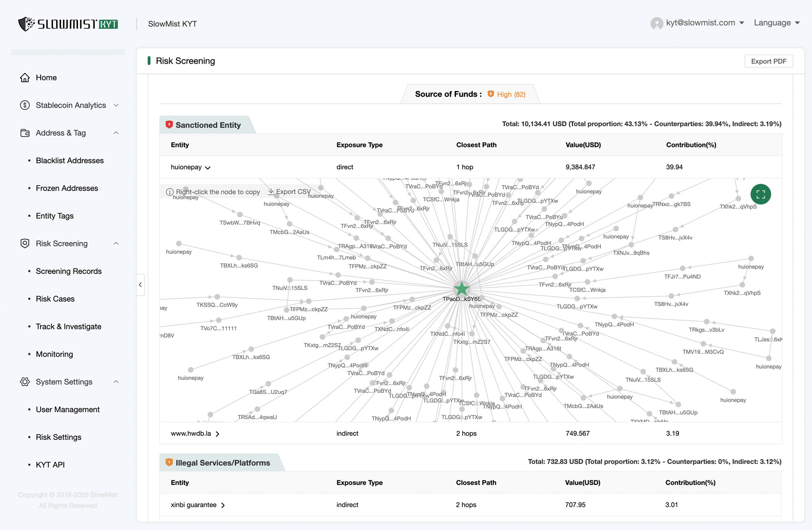Image resolution: width=812 pixels, height=530 pixels.
Task: Open Track & Investigate page
Action: tap(68, 327)
